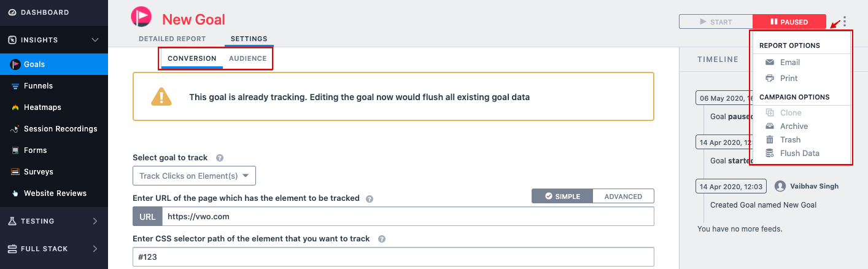This screenshot has height=269, width=868.
Task: Open the Detailed Report tab
Action: (x=172, y=39)
